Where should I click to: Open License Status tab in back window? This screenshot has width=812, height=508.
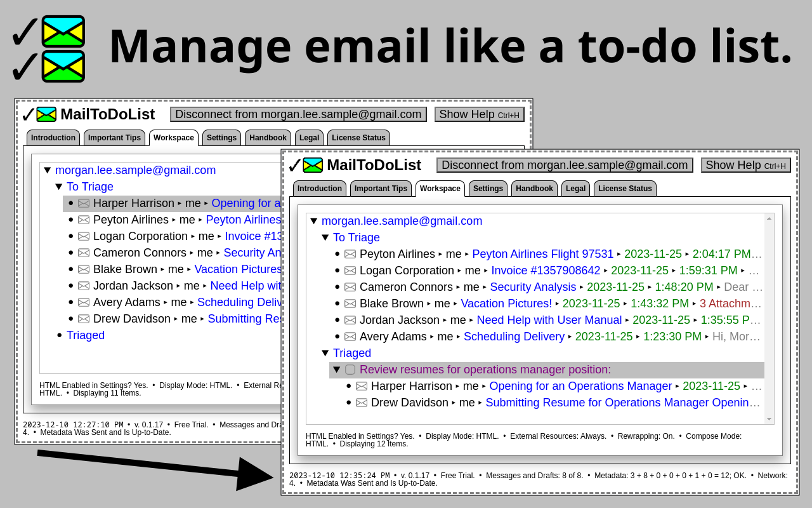(x=358, y=138)
